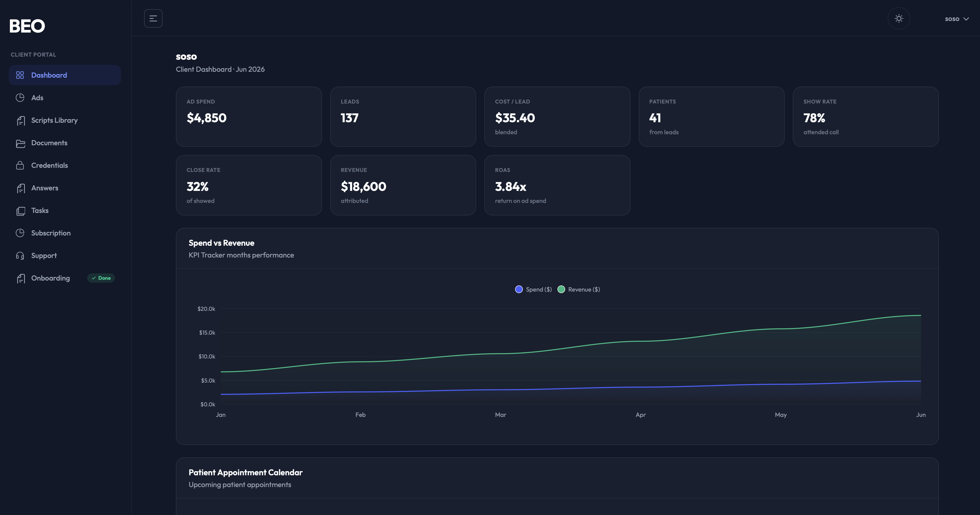Viewport: 980px width, 515px height.
Task: Select the Tasks icon in sidebar
Action: tap(20, 211)
